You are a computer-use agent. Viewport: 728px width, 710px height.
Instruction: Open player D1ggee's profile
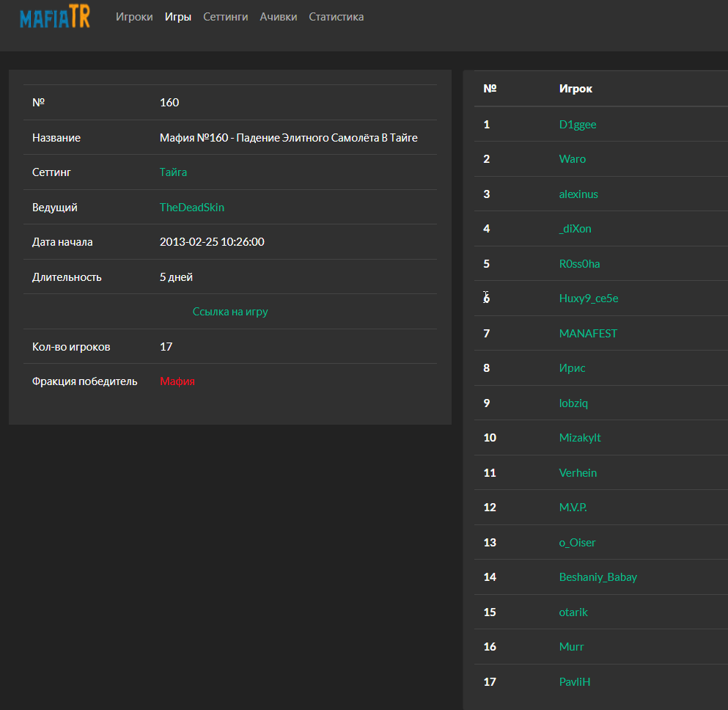(578, 125)
